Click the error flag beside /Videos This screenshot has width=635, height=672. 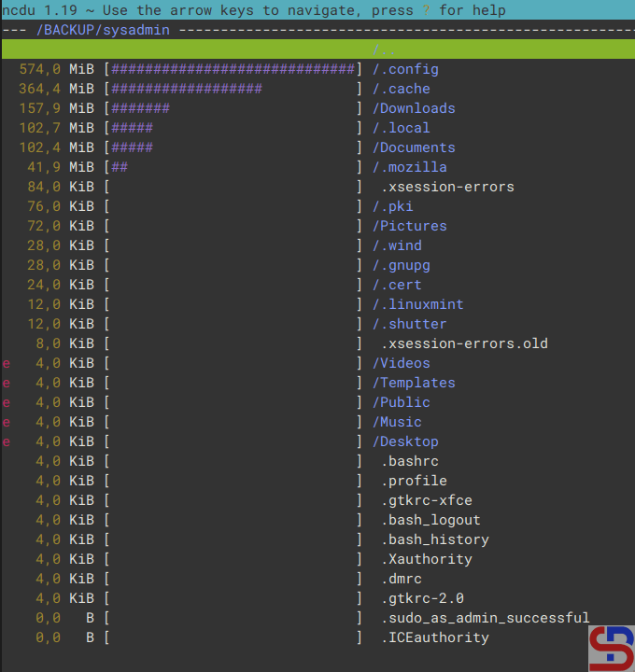[x=7, y=363]
